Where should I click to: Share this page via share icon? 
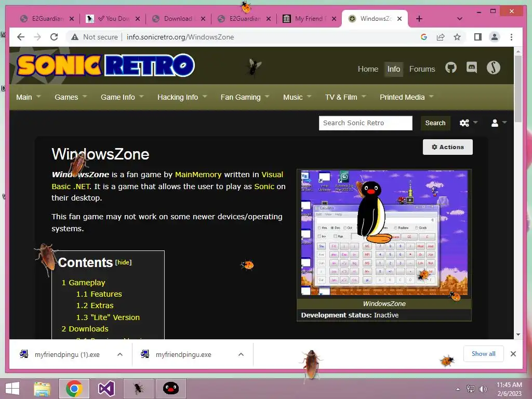[x=441, y=37]
